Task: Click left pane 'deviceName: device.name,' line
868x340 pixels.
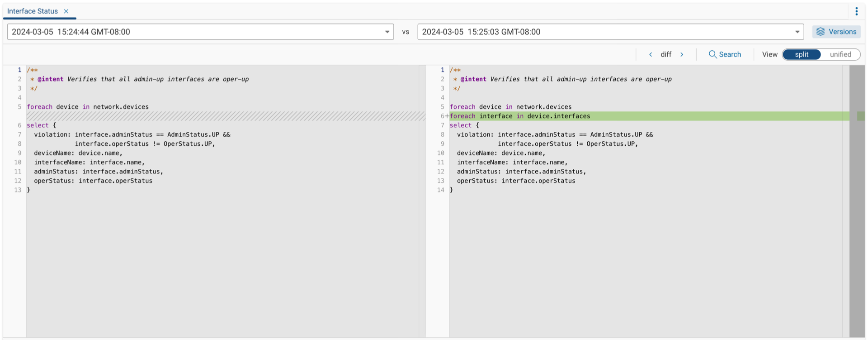Action: coord(78,153)
